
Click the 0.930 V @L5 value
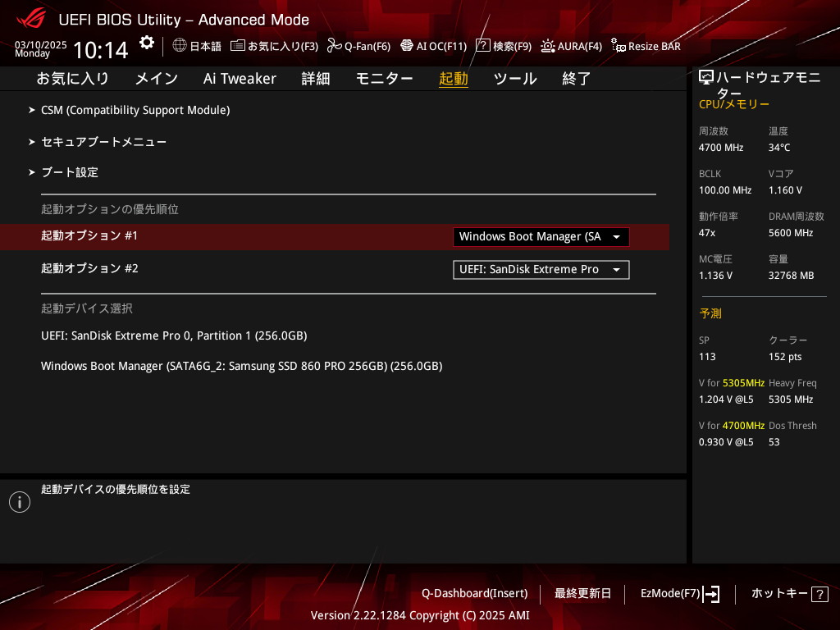pos(726,442)
